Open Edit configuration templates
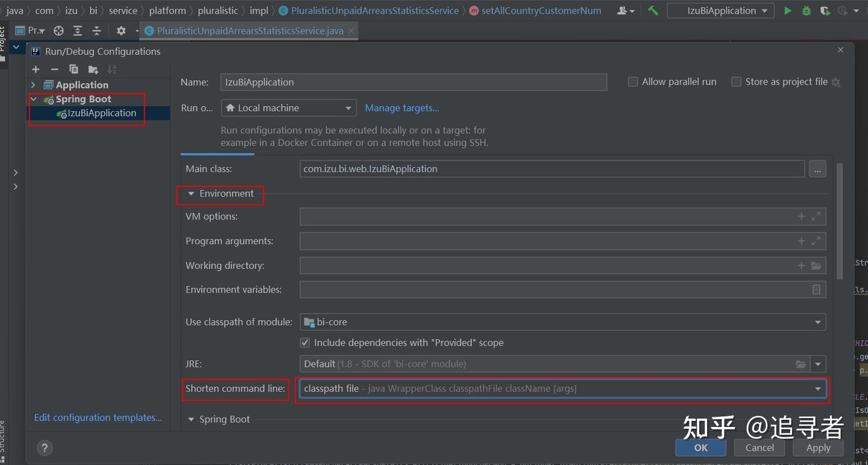Viewport: 868px width, 465px height. [x=98, y=417]
